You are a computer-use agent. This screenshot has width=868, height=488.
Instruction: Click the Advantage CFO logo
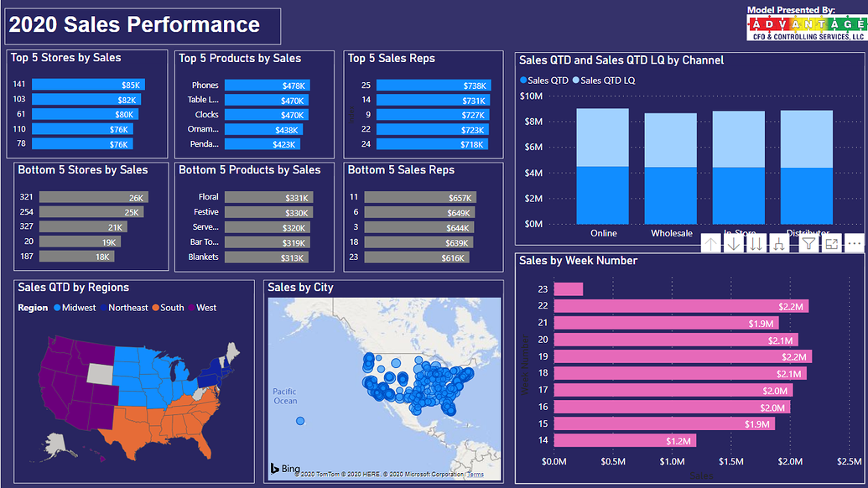[x=806, y=23]
